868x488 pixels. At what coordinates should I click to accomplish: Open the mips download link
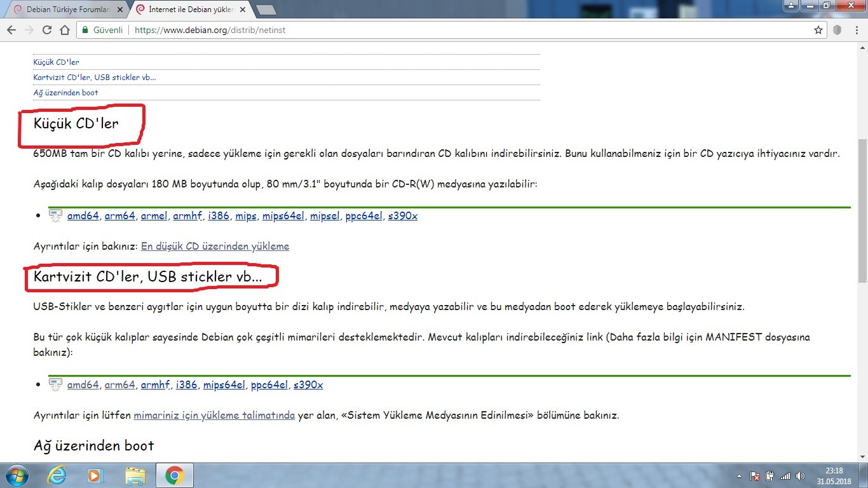pos(246,216)
